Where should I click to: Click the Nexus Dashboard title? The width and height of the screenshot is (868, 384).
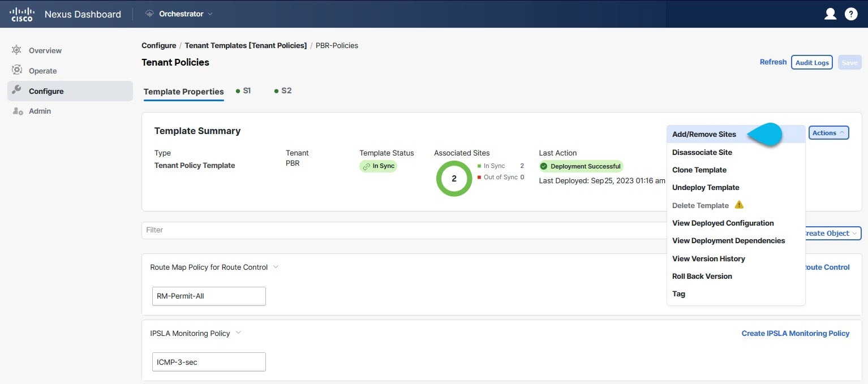83,14
